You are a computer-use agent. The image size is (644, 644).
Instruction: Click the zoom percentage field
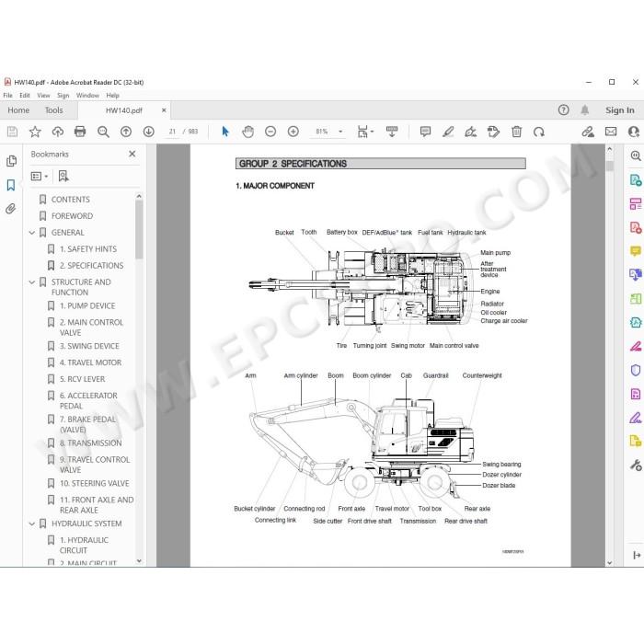click(x=322, y=132)
